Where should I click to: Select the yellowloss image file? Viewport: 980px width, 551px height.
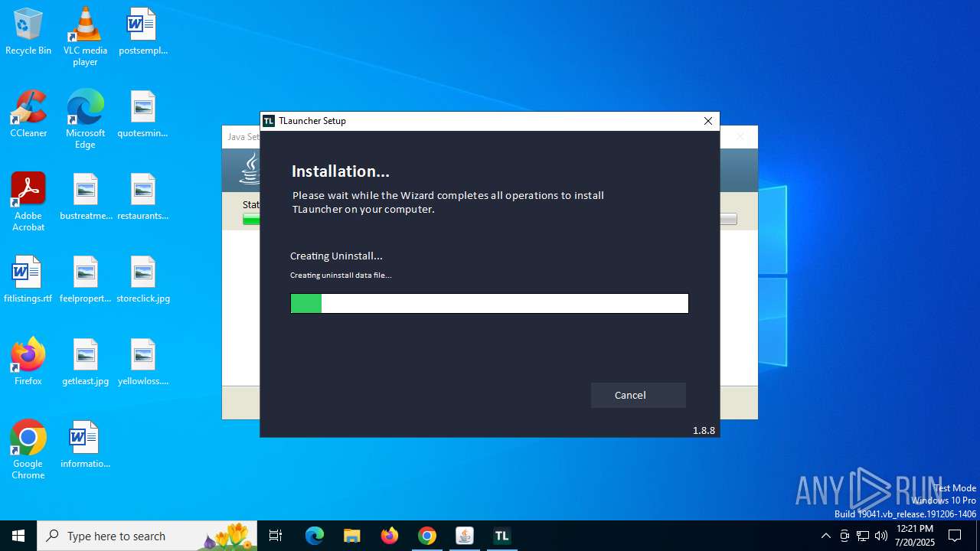(x=143, y=362)
